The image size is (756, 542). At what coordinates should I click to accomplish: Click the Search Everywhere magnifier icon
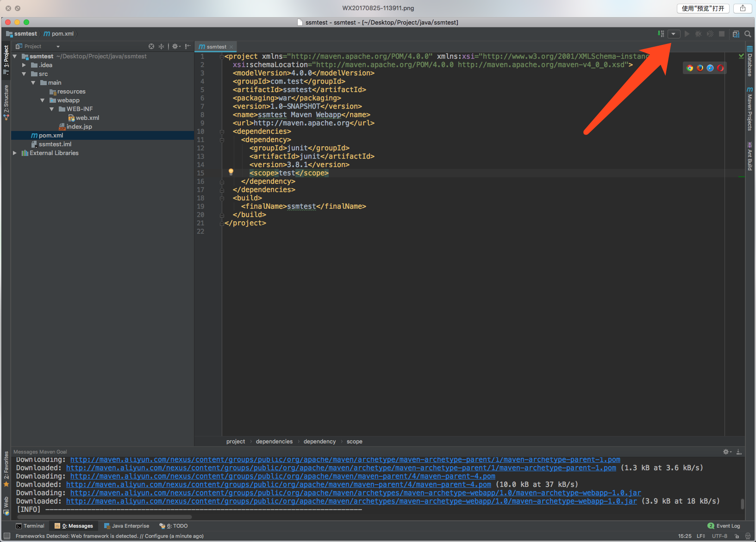748,34
